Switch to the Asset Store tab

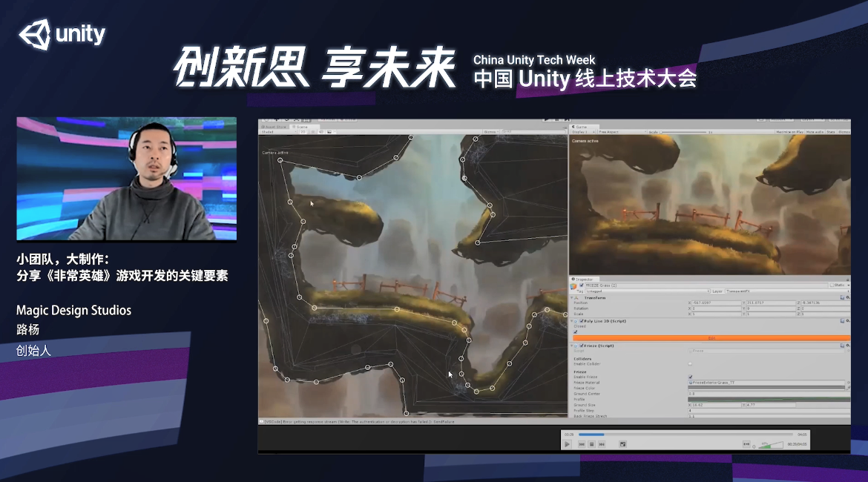click(274, 127)
